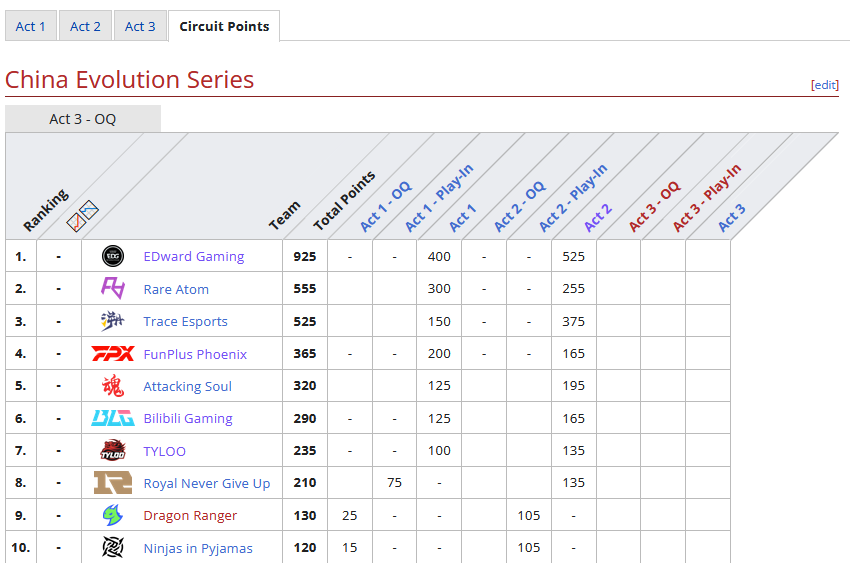Image resolution: width=850 pixels, height=564 pixels.
Task: Open the TYLOO team link
Action: click(164, 451)
